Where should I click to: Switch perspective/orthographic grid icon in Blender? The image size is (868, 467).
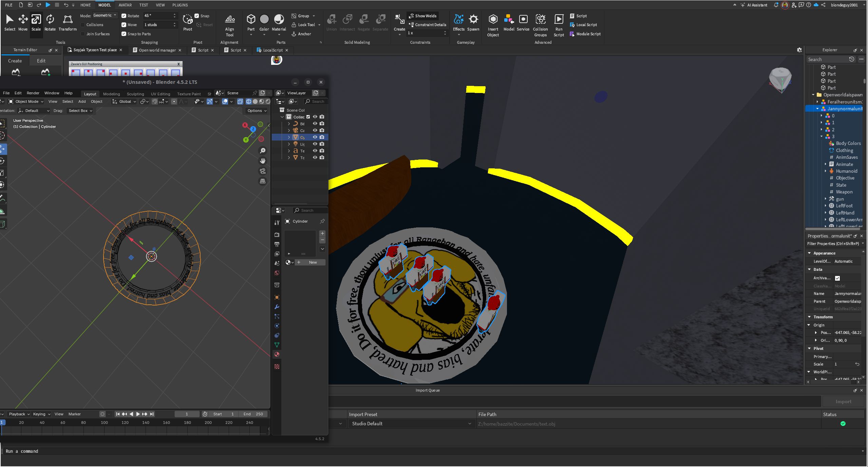263,181
